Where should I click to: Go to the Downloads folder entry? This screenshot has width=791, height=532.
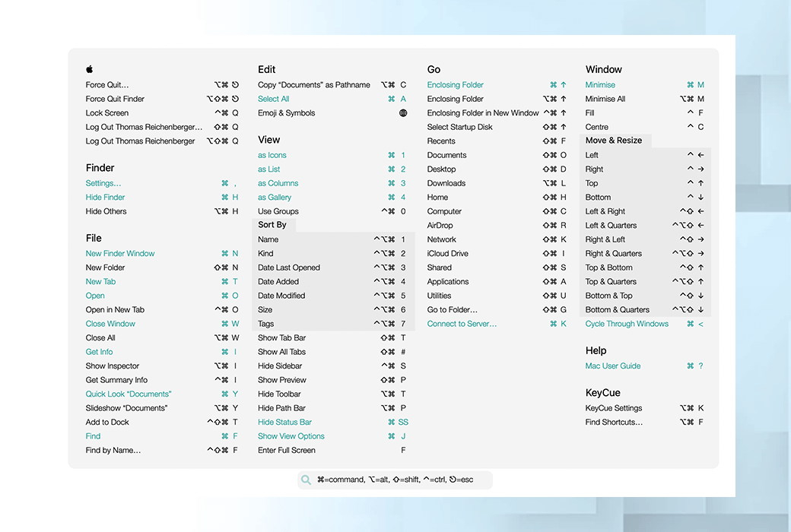(x=446, y=183)
